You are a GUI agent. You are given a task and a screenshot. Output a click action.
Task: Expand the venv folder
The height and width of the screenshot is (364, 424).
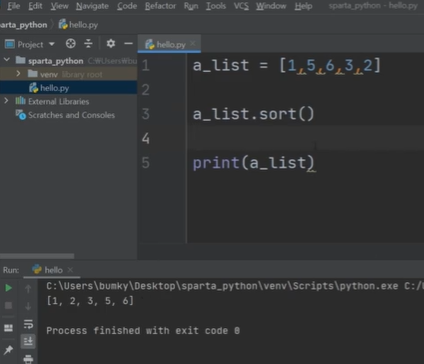pyautogui.click(x=18, y=73)
